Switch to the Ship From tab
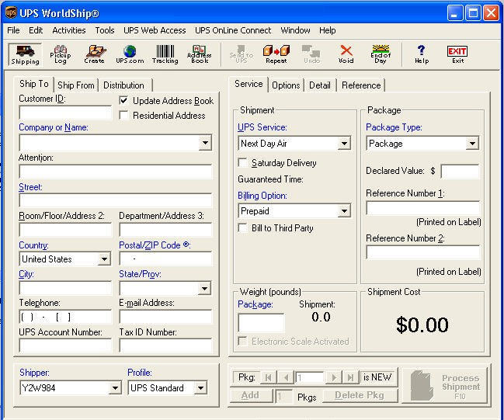This screenshot has width=504, height=420. 76,85
